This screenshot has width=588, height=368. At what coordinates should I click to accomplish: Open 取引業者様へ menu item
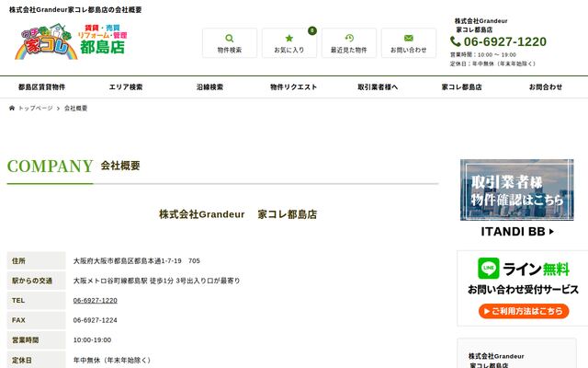tap(378, 87)
